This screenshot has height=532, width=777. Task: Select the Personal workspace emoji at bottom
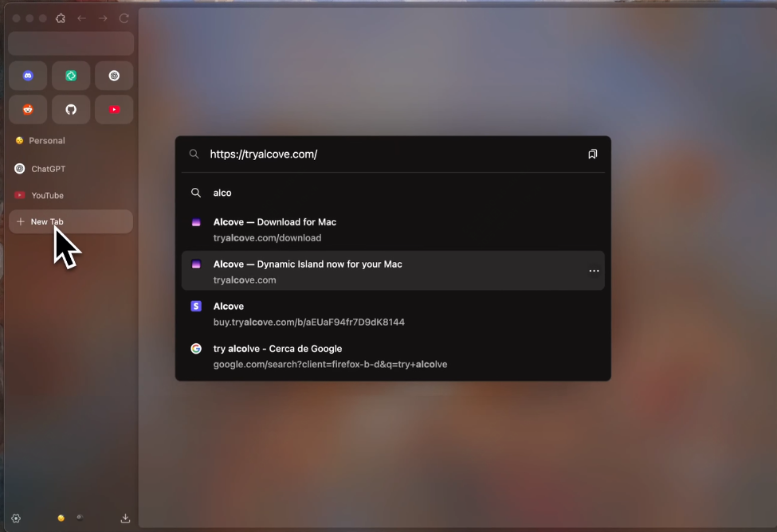[x=61, y=518]
